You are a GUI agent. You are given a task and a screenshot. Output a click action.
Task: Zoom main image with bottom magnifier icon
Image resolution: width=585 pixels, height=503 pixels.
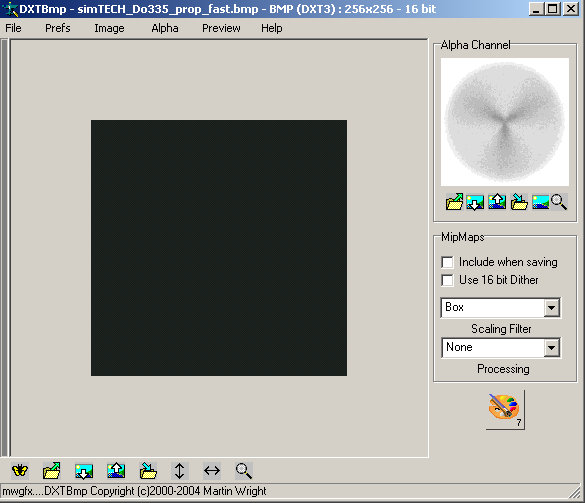point(244,471)
